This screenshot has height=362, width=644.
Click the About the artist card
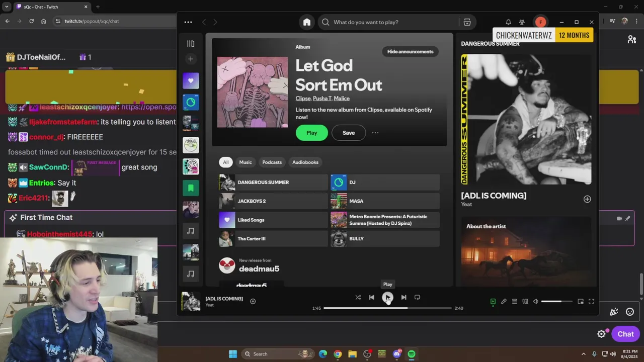point(526,251)
